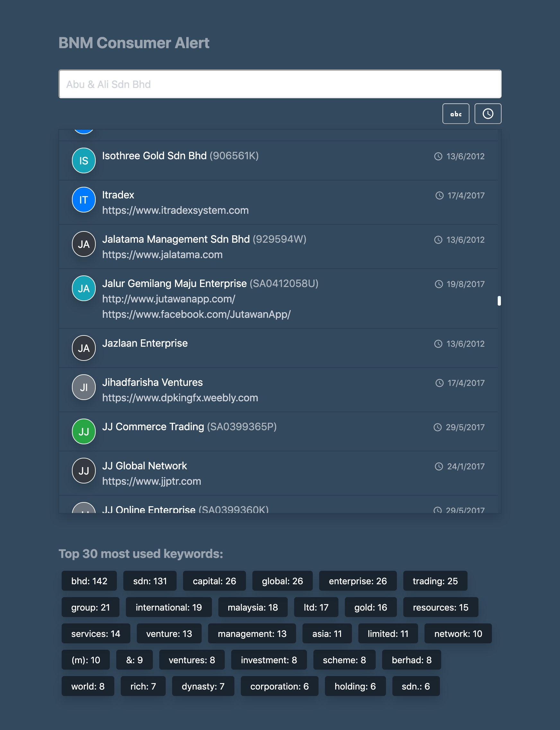Click keyword tag corporation: 6
Viewport: 560px width, 730px height.
279,686
